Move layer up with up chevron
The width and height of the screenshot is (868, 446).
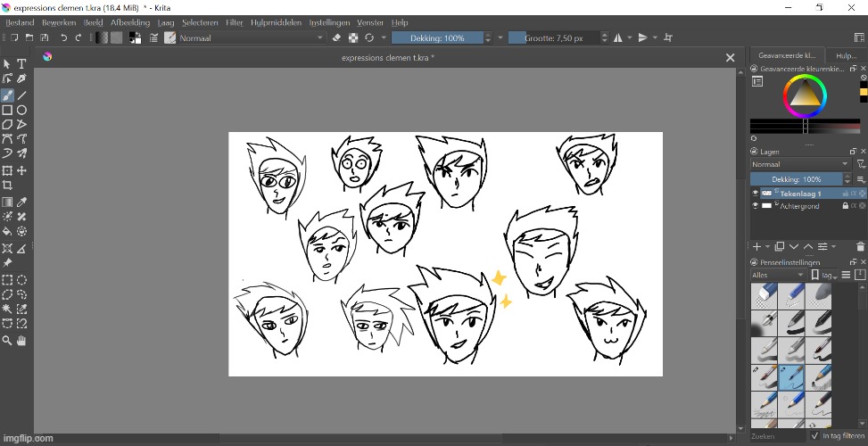point(808,247)
